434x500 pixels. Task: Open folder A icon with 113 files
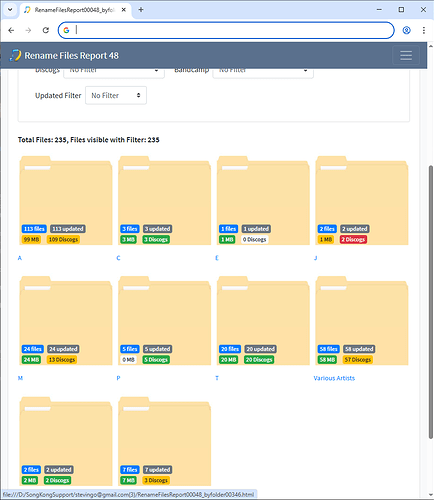click(66, 200)
